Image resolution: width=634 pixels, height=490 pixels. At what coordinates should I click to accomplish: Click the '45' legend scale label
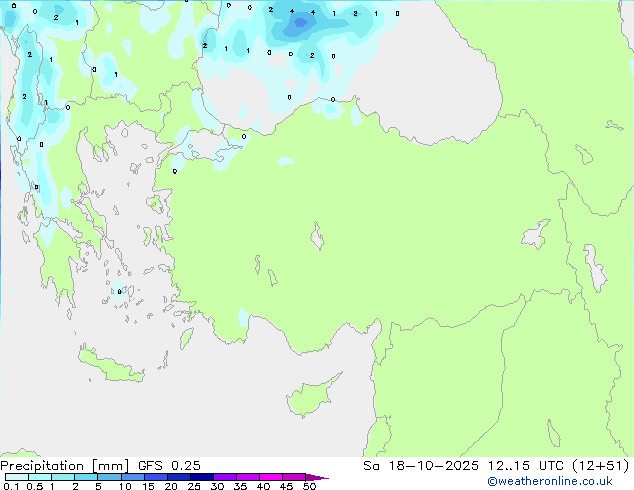[287, 486]
